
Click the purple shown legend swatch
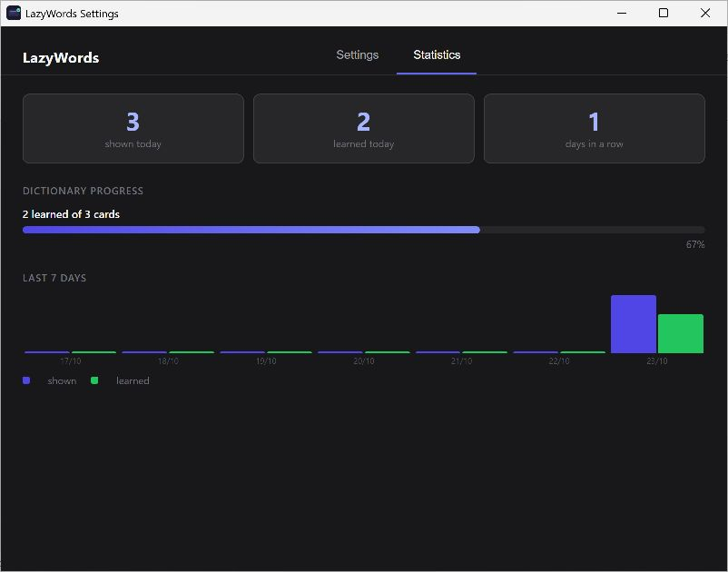pyautogui.click(x=26, y=380)
